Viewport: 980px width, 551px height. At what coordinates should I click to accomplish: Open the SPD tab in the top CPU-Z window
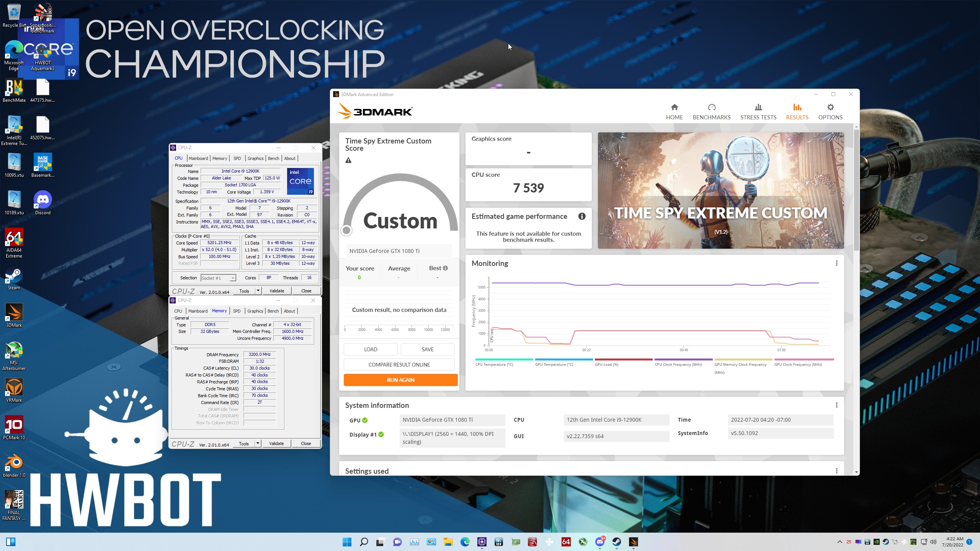coord(237,158)
